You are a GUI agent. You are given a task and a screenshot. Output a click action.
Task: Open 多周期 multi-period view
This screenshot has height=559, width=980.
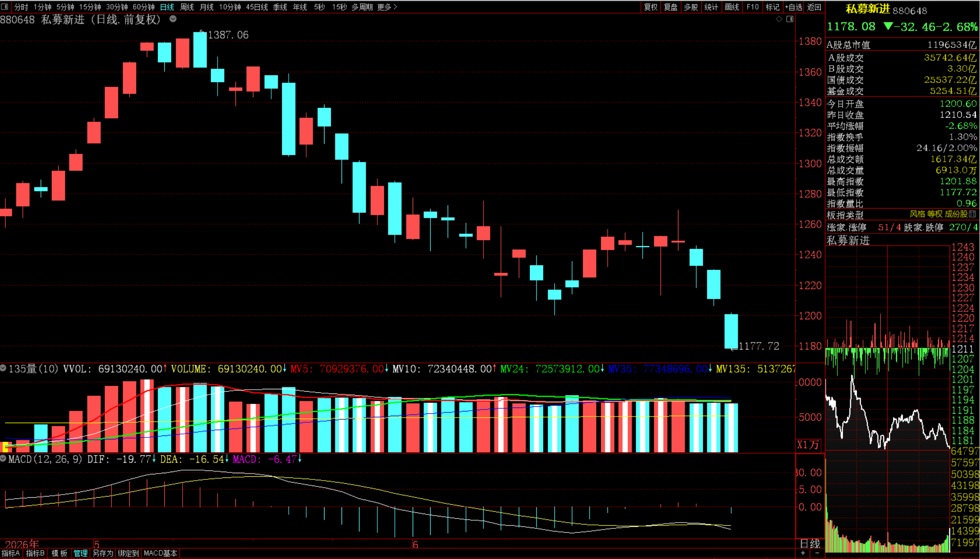[x=362, y=7]
